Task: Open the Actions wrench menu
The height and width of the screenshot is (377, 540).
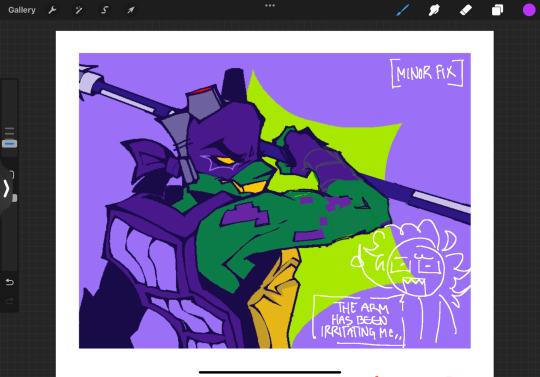Action: click(52, 10)
